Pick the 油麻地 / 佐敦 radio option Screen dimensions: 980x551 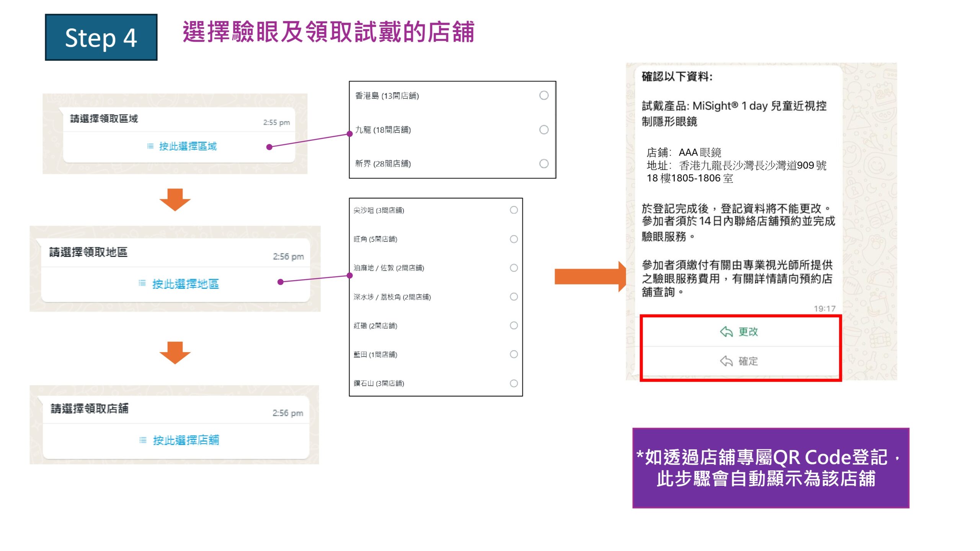(x=514, y=268)
